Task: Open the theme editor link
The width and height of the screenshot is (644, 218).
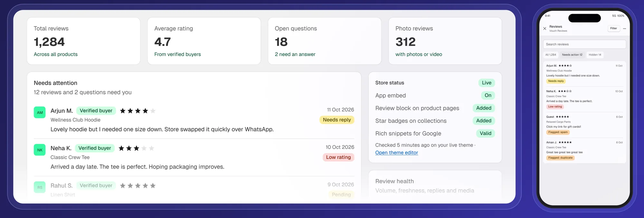Action: click(x=396, y=153)
